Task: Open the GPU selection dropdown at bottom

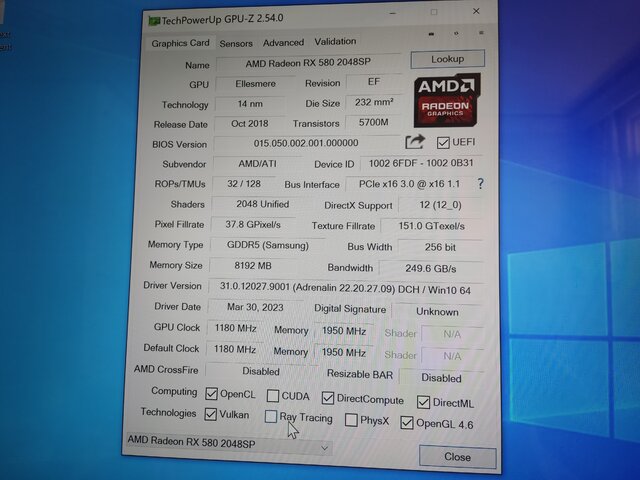Action: click(x=229, y=444)
